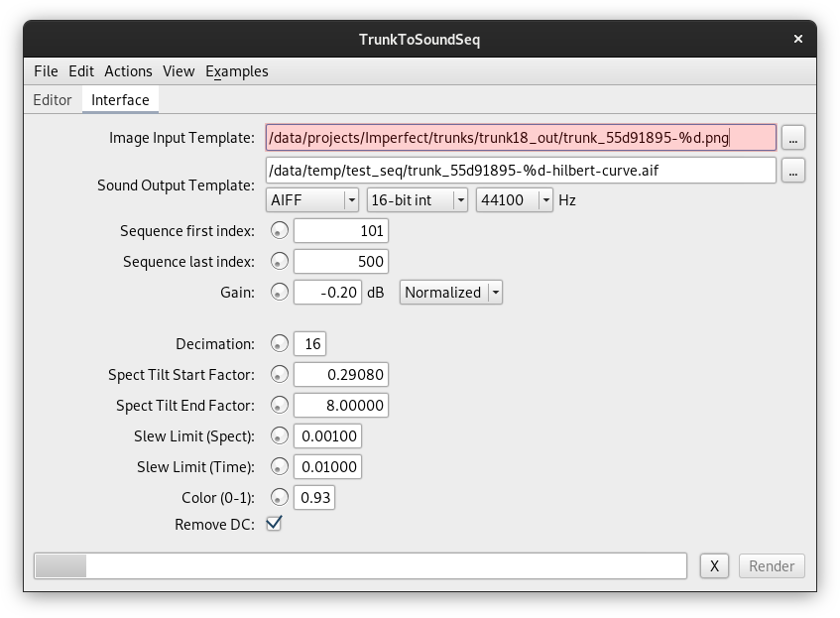Click the Slew Limit (Spect) knob
The height and width of the screenshot is (618, 840).
[280, 436]
